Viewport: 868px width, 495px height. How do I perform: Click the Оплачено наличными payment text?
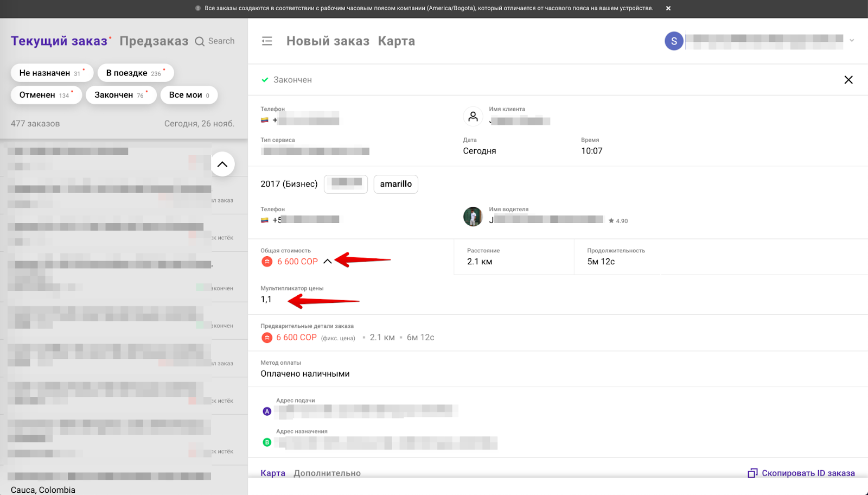click(x=305, y=374)
